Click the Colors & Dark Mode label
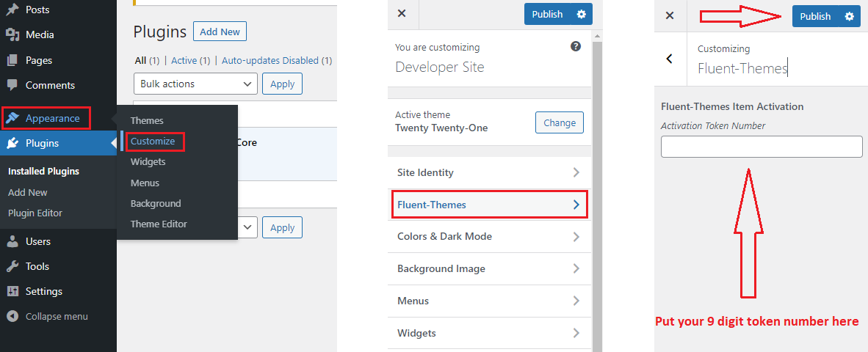868x352 pixels. tap(444, 237)
